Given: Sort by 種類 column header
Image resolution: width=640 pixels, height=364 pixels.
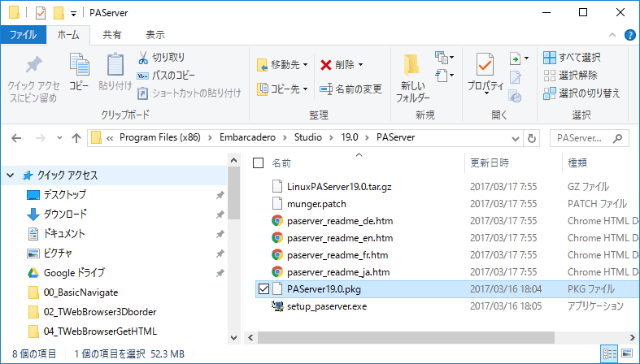Looking at the screenshot, I should [577, 163].
